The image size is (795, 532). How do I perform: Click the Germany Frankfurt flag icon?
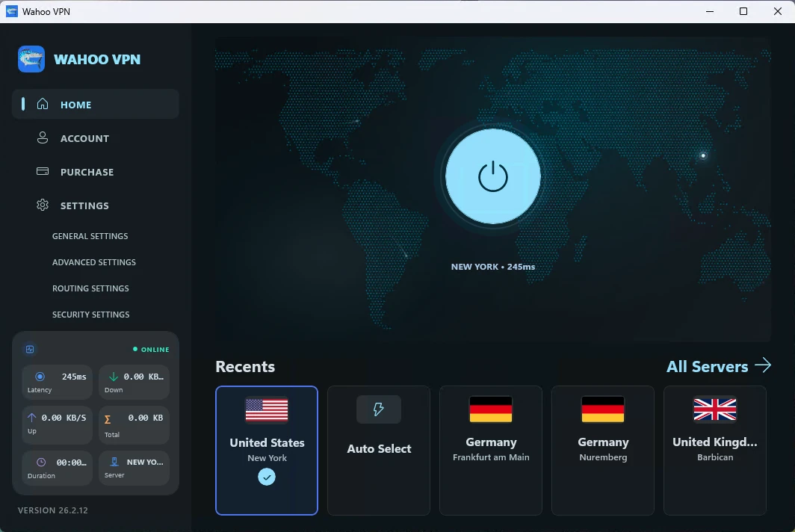click(491, 409)
